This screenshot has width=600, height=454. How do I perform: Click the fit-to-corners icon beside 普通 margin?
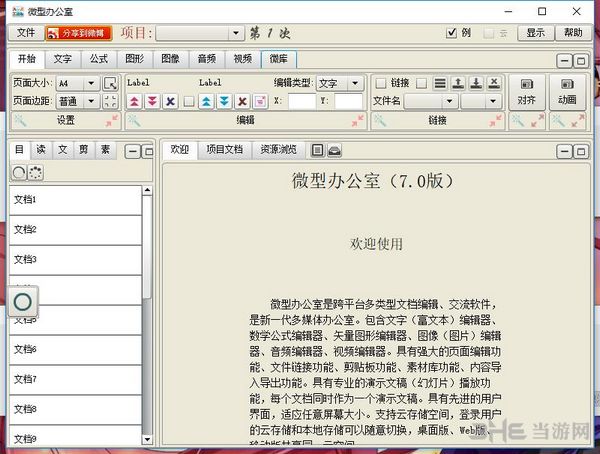coord(110,101)
